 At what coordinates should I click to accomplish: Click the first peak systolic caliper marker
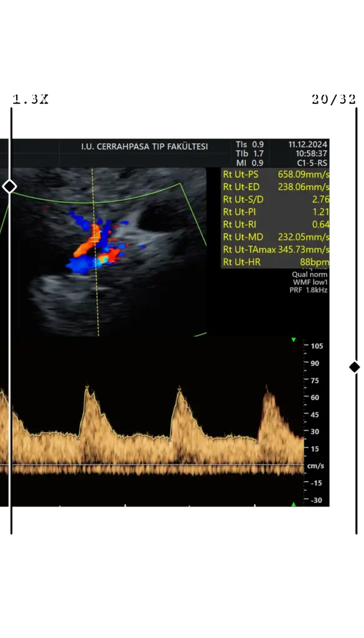click(87, 386)
